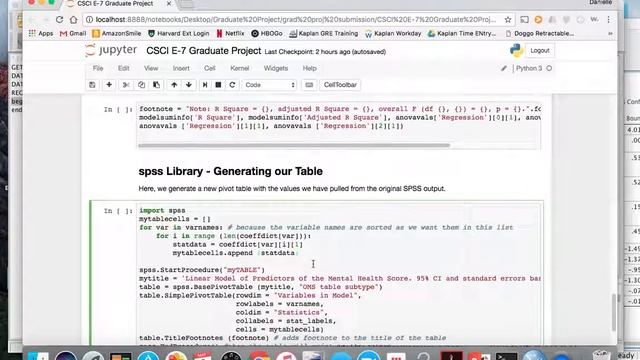The width and height of the screenshot is (640, 360).
Task: Copy selected cells icon
Action: [x=141, y=85]
